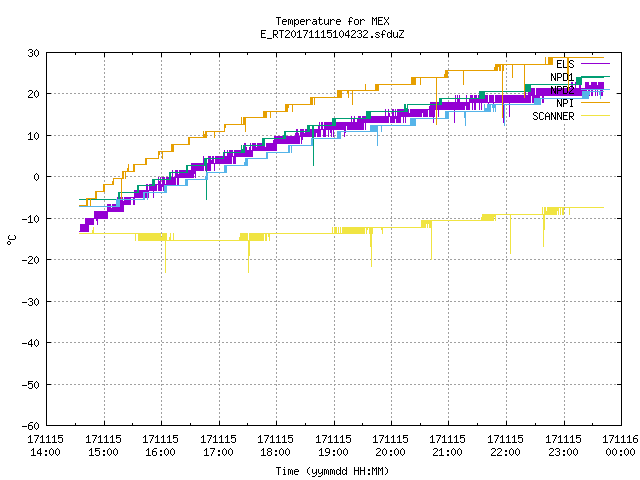Click the chart title 'Temperature for MEX'
The width and height of the screenshot is (640, 480).
332,21
